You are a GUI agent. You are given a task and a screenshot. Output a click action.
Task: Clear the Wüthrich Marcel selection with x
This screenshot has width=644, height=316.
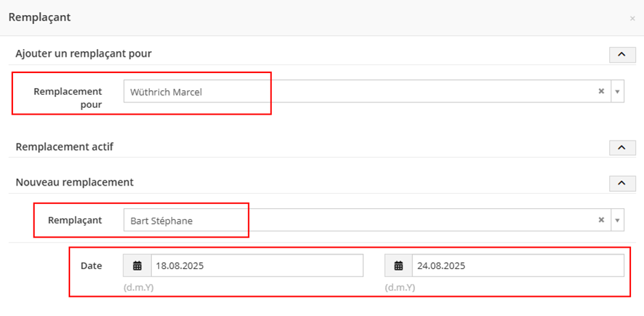pyautogui.click(x=601, y=91)
